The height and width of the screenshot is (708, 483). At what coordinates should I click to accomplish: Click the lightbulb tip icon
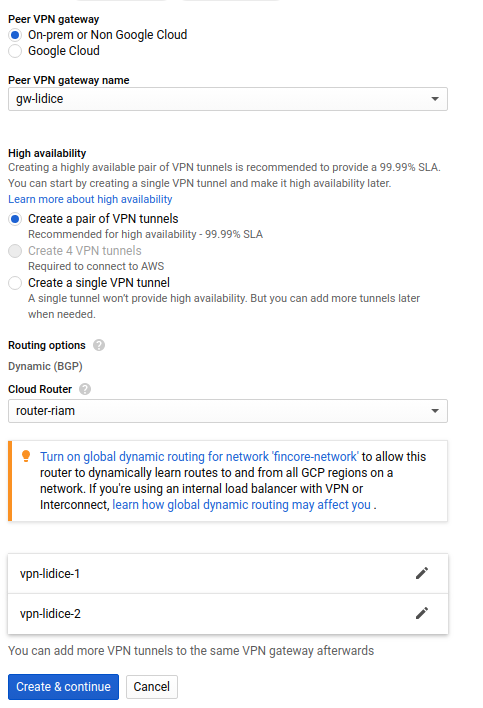[26, 456]
